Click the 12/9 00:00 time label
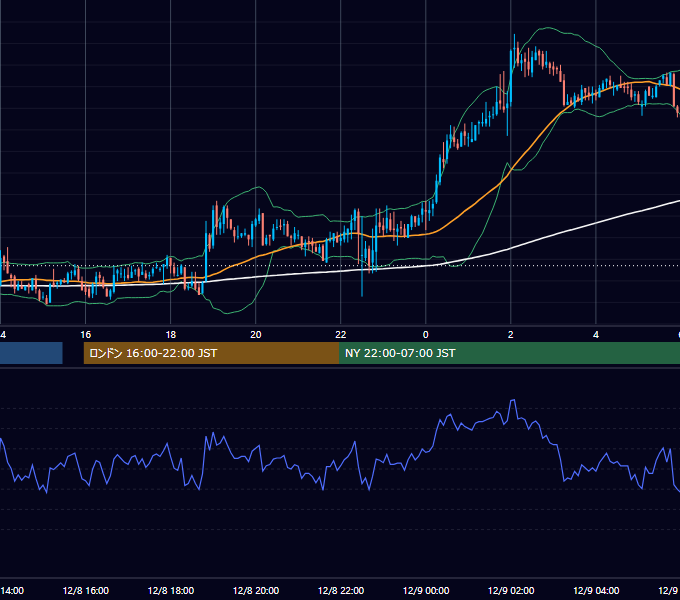The image size is (680, 600). pos(426,590)
